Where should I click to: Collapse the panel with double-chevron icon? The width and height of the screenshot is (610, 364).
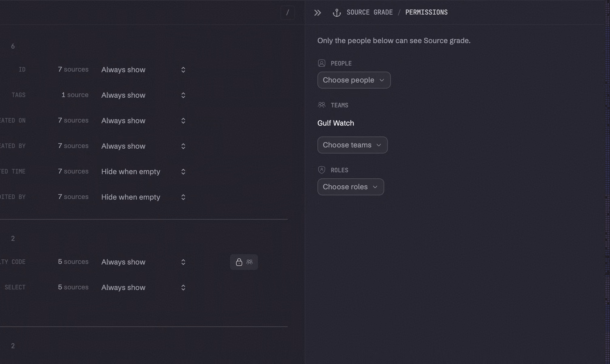[x=317, y=13]
